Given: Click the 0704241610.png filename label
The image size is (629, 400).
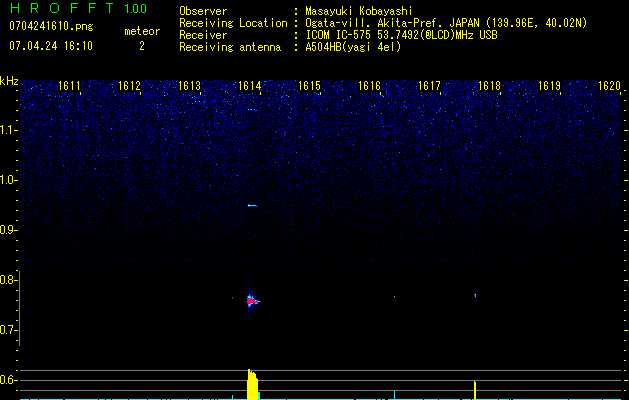Looking at the screenshot, I should (50, 26).
